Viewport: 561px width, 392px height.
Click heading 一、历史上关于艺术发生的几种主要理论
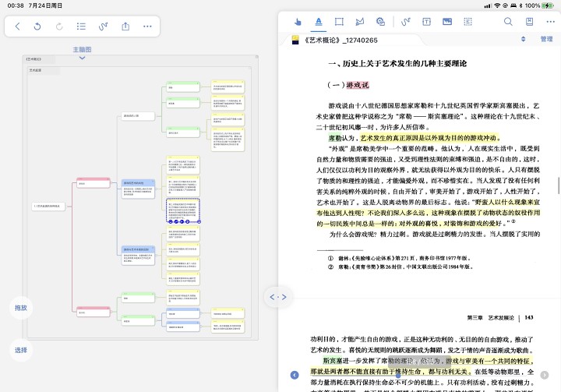pos(397,64)
